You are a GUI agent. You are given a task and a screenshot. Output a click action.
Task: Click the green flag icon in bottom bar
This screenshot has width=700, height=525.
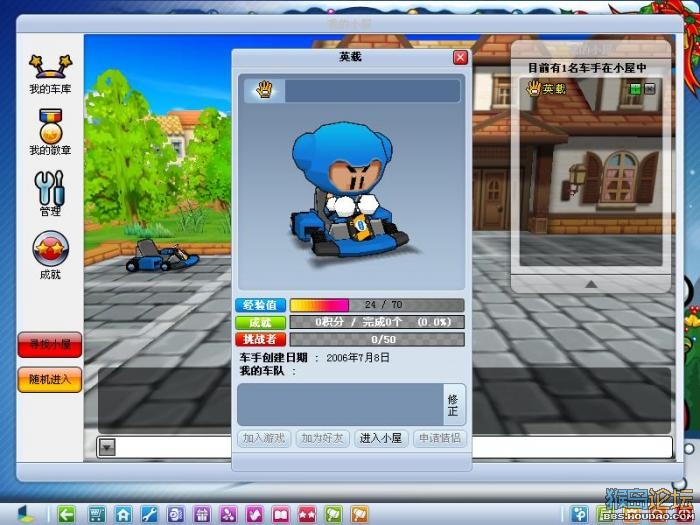pyautogui.click(x=333, y=515)
